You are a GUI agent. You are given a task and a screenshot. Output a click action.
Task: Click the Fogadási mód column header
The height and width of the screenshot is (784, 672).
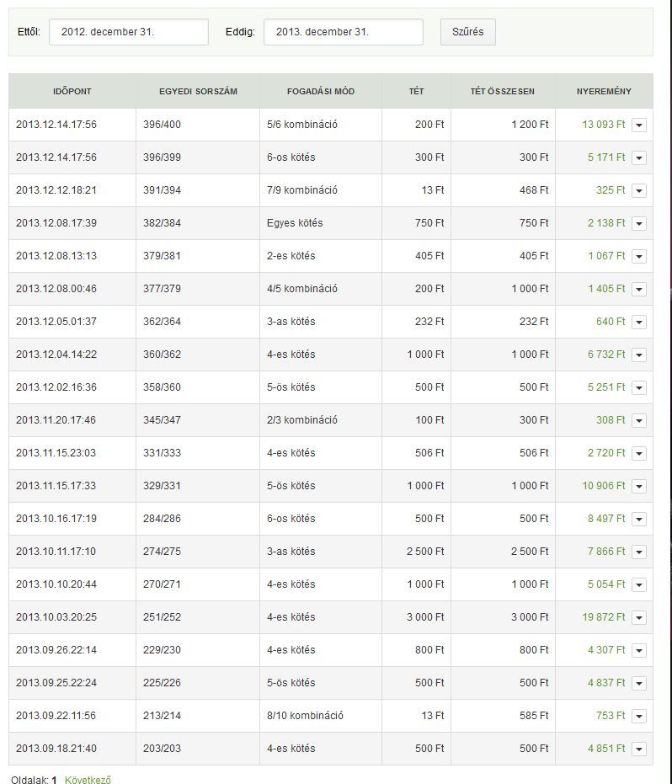click(x=321, y=91)
